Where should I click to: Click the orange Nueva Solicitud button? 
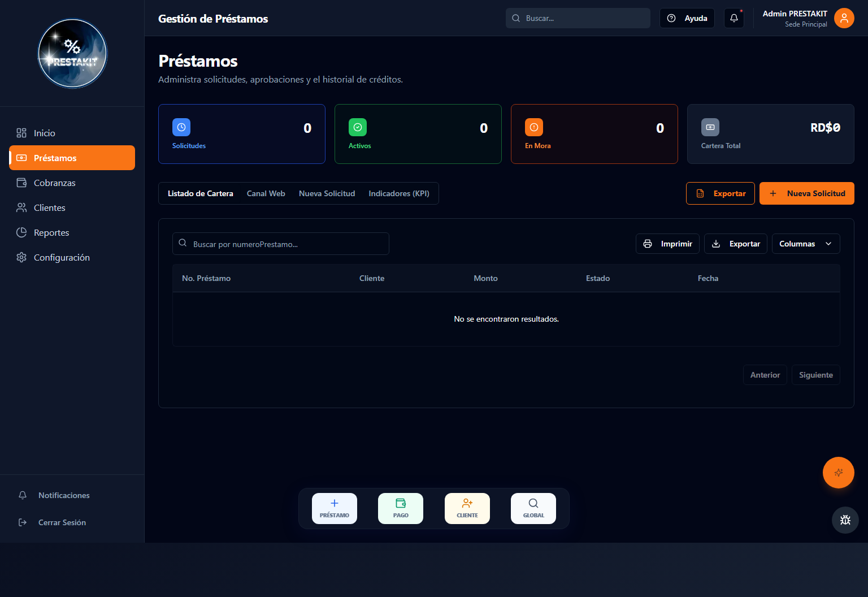tap(807, 193)
